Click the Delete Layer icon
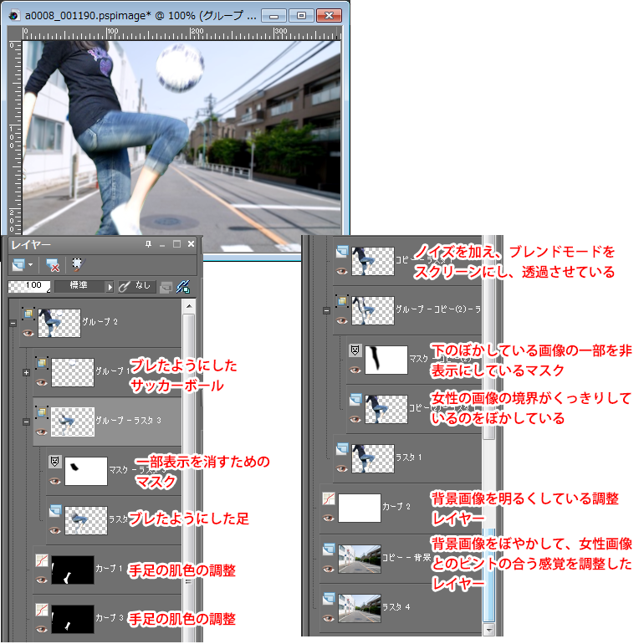The width and height of the screenshot is (644, 644). point(52,265)
